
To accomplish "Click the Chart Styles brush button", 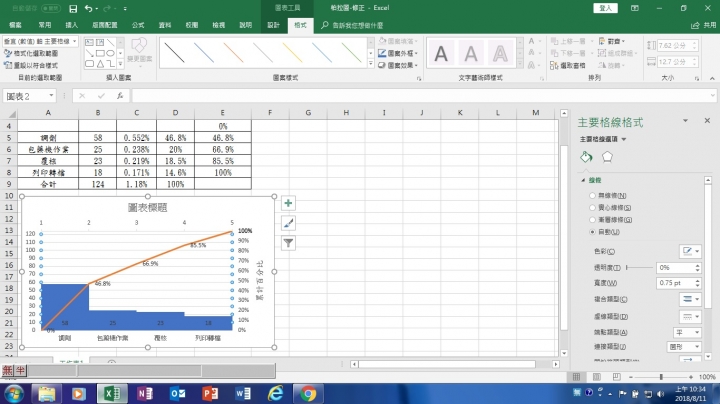I will (x=288, y=223).
